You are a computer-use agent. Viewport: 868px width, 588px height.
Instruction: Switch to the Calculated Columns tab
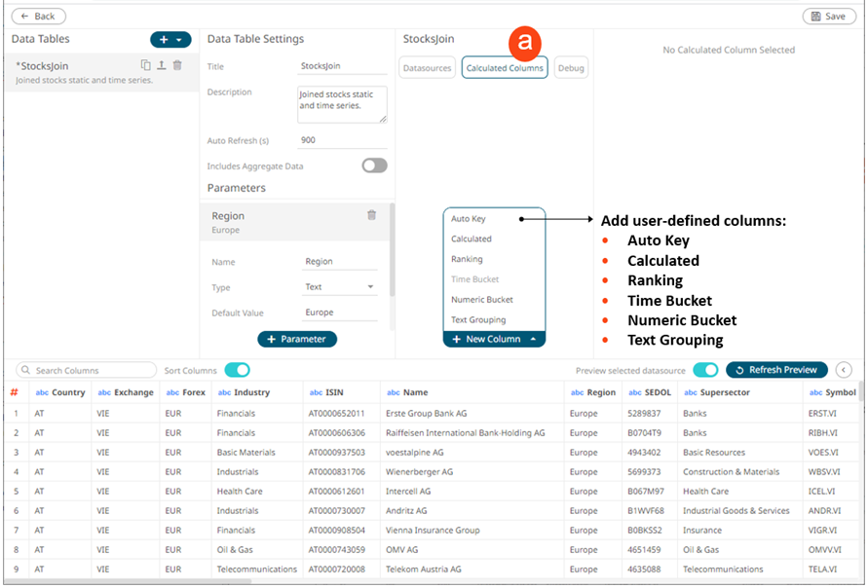pyautogui.click(x=505, y=68)
